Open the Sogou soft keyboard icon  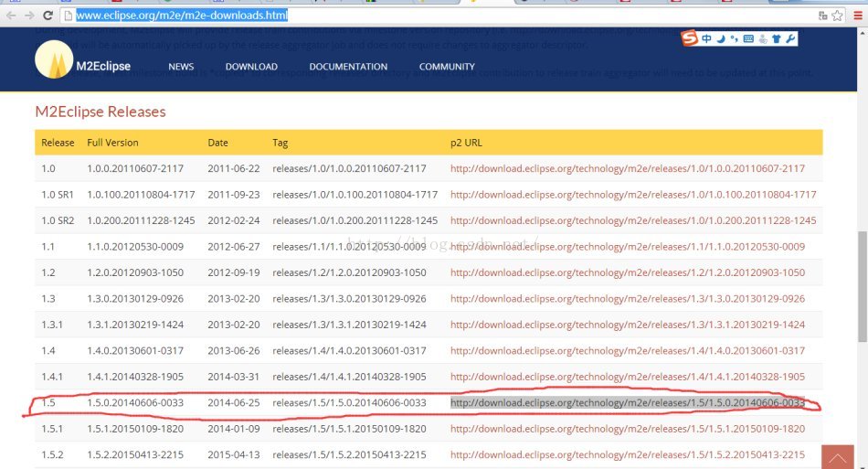coord(748,38)
